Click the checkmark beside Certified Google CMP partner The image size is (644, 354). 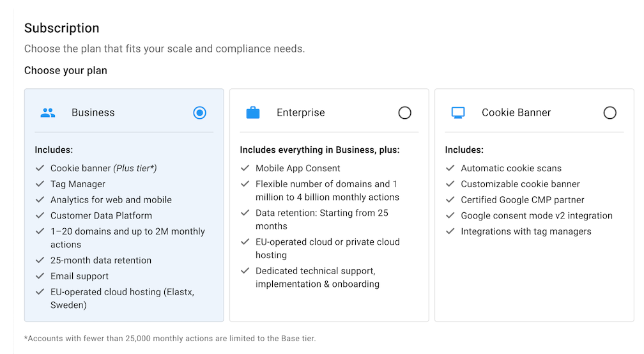click(x=450, y=199)
